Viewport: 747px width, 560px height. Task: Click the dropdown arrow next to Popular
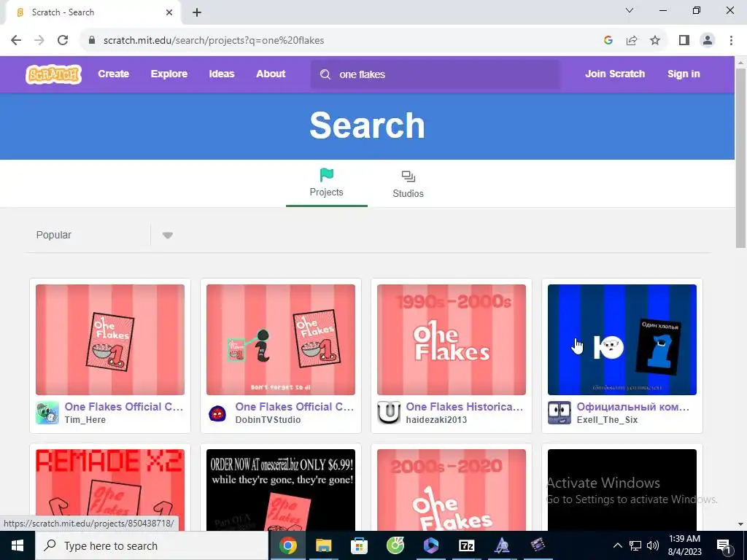point(167,236)
